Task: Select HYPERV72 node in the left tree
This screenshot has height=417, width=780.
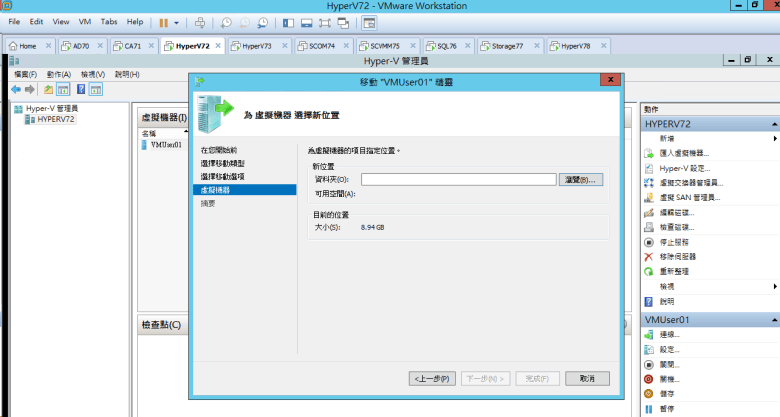Action: click(55, 119)
